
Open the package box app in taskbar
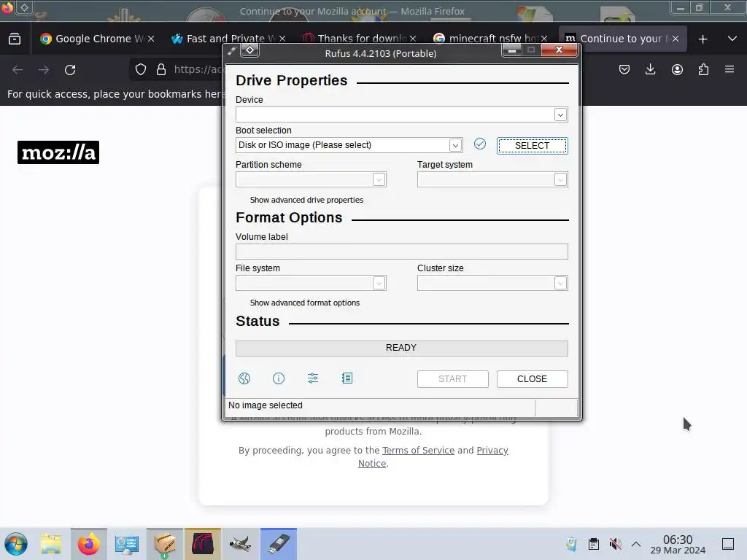click(164, 544)
